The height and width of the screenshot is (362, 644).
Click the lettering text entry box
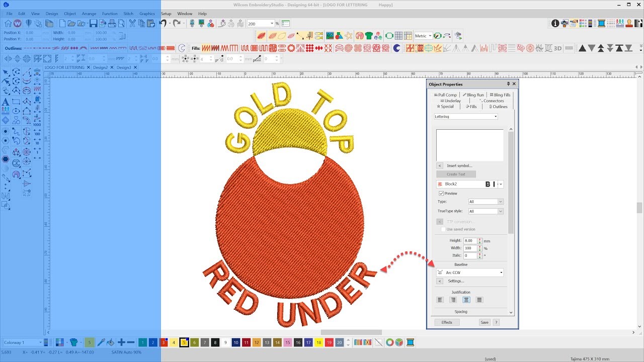(x=469, y=145)
